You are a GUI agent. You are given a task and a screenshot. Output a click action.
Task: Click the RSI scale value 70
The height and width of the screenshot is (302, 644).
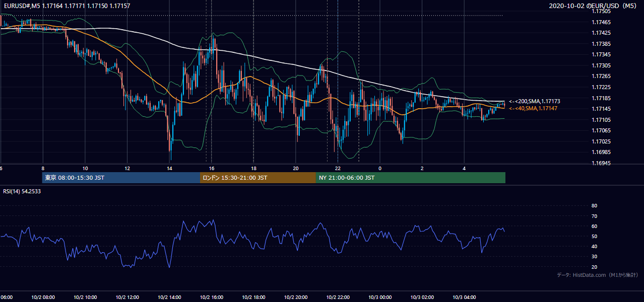point(594,216)
